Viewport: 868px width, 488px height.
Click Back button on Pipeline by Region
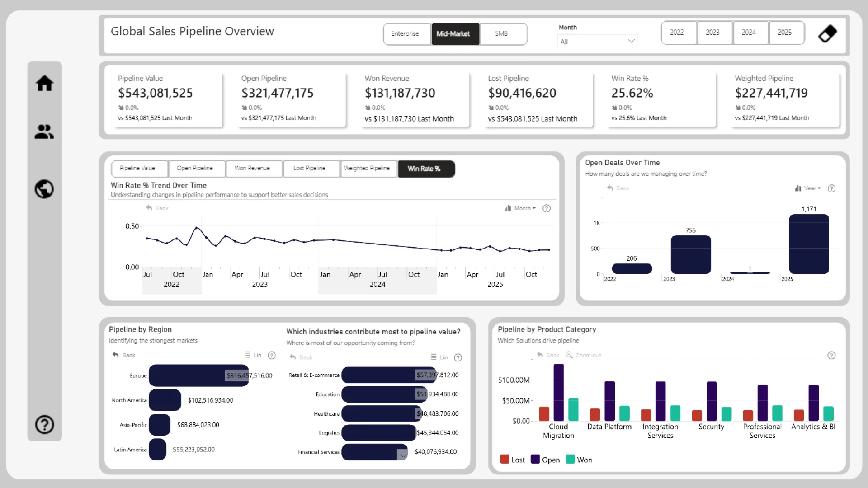123,355
